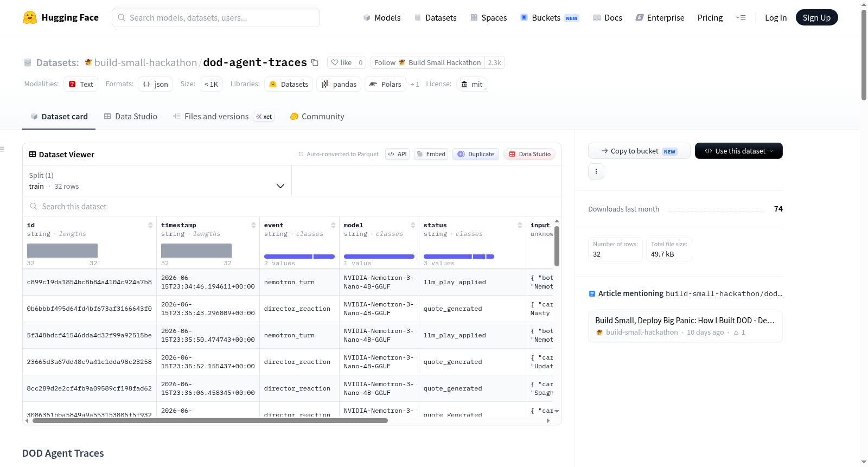Click the table vertical scrollbar thumb

pos(557,246)
